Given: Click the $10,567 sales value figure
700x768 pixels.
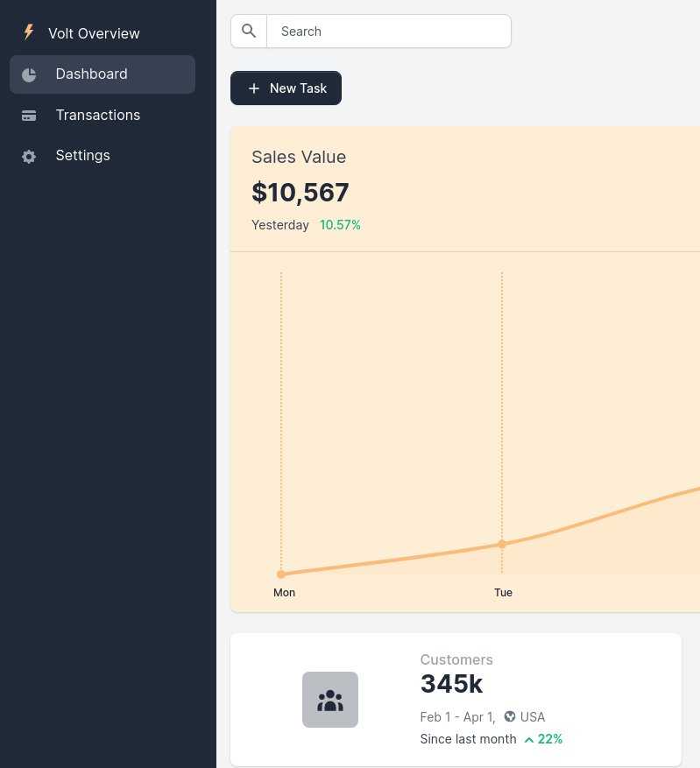Looking at the screenshot, I should click(301, 193).
